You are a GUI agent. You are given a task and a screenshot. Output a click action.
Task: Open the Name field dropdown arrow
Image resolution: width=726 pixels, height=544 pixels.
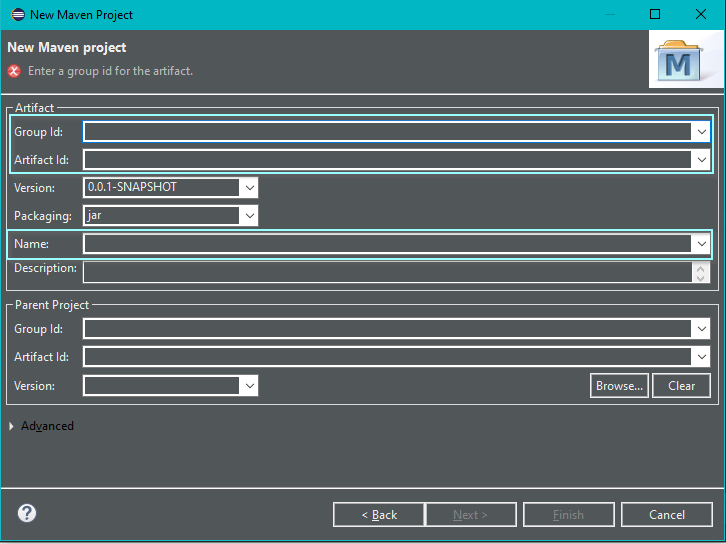[701, 244]
